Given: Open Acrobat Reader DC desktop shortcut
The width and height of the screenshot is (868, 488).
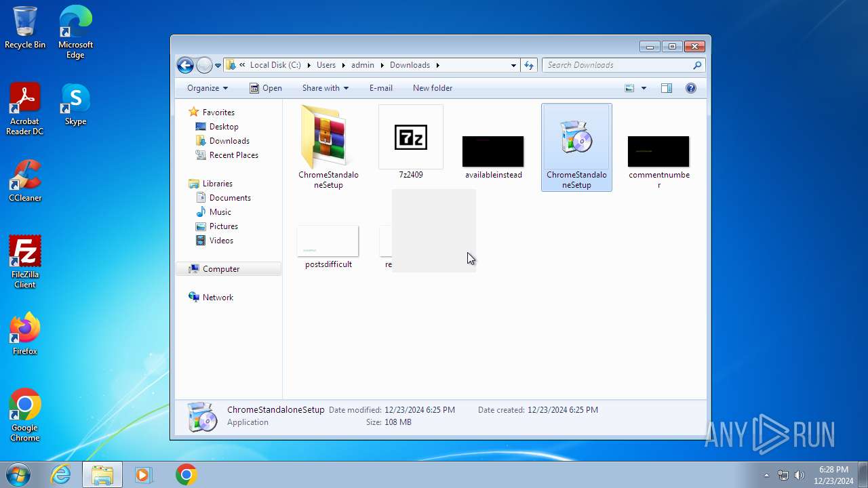Looking at the screenshot, I should coord(25,109).
